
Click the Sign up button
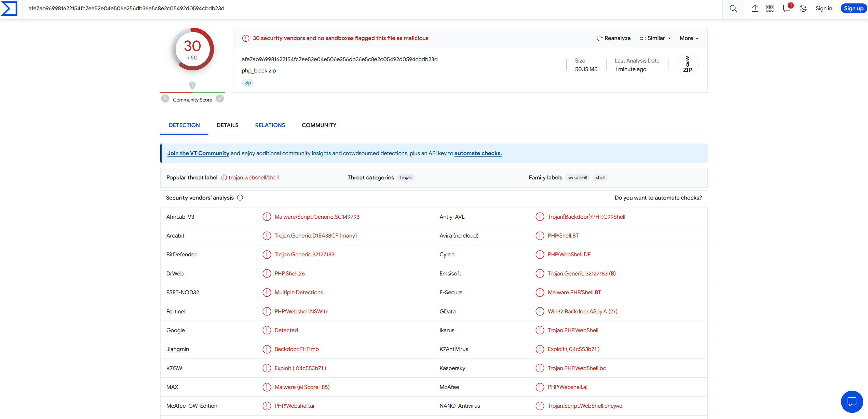click(853, 9)
